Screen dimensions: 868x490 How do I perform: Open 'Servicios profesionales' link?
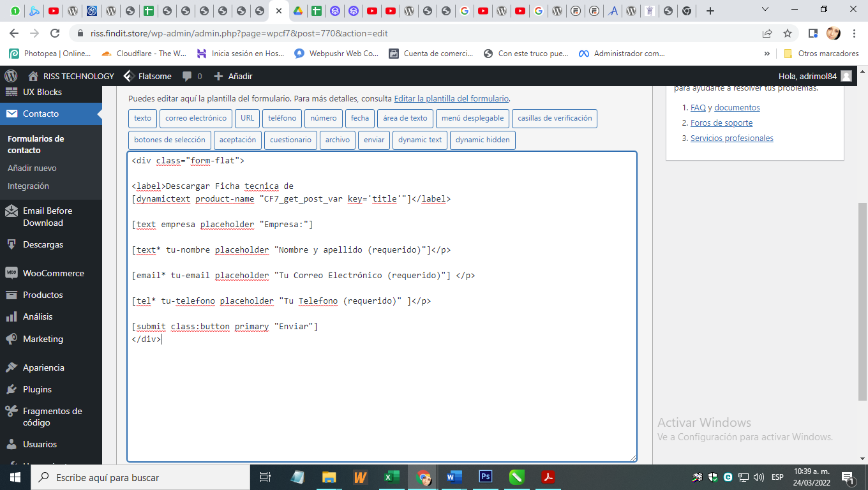point(731,138)
